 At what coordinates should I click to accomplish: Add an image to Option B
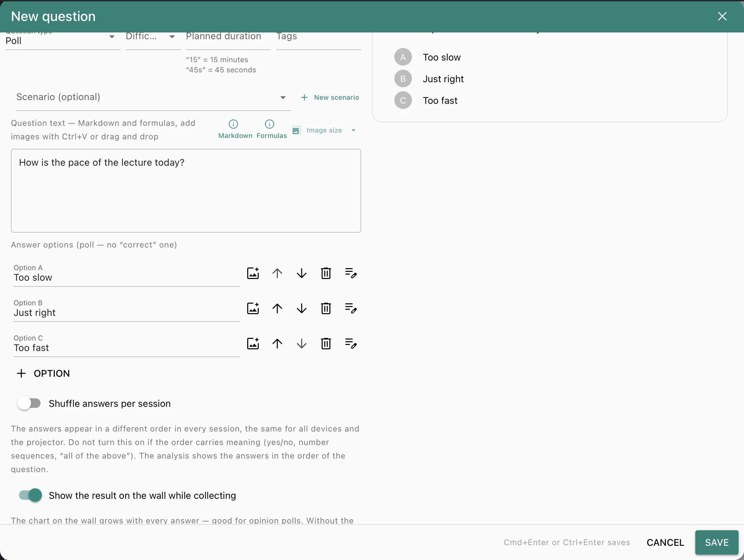click(x=253, y=308)
